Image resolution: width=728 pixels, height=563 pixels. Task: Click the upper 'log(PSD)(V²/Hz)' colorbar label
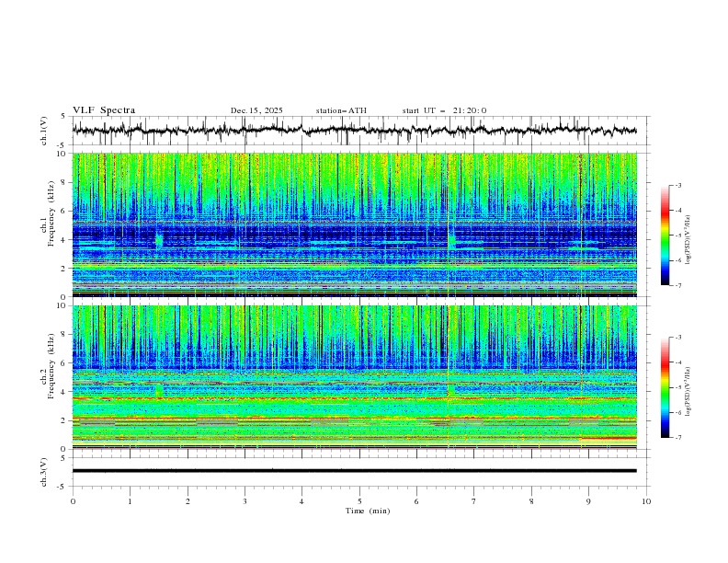688,240
